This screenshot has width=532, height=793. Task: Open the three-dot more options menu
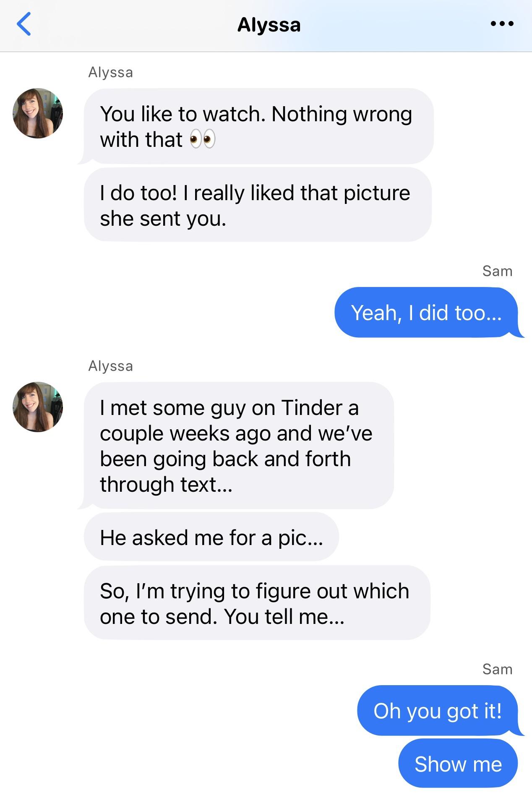pyautogui.click(x=502, y=24)
